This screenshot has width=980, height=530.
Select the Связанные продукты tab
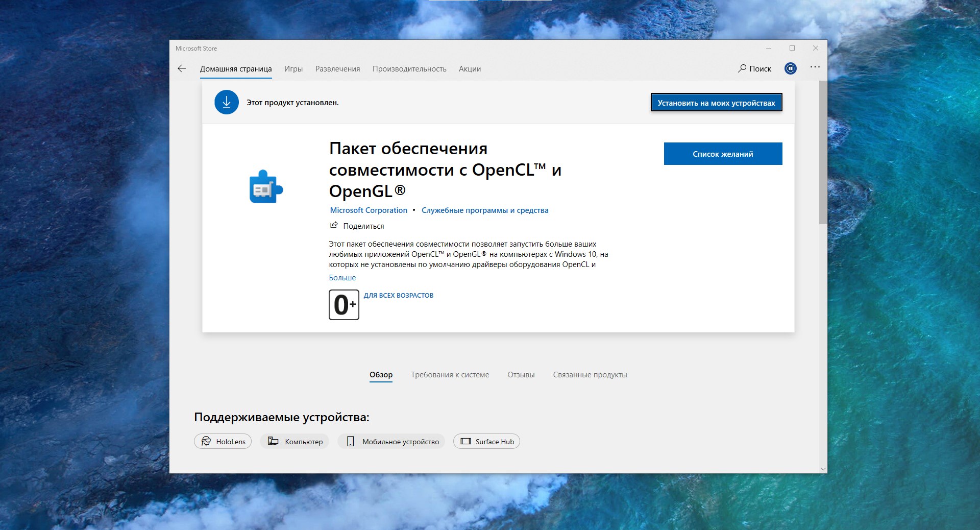pos(590,375)
